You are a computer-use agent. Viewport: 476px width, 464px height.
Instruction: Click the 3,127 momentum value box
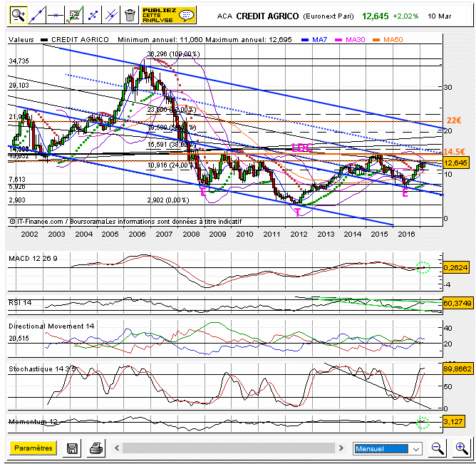coord(453,421)
